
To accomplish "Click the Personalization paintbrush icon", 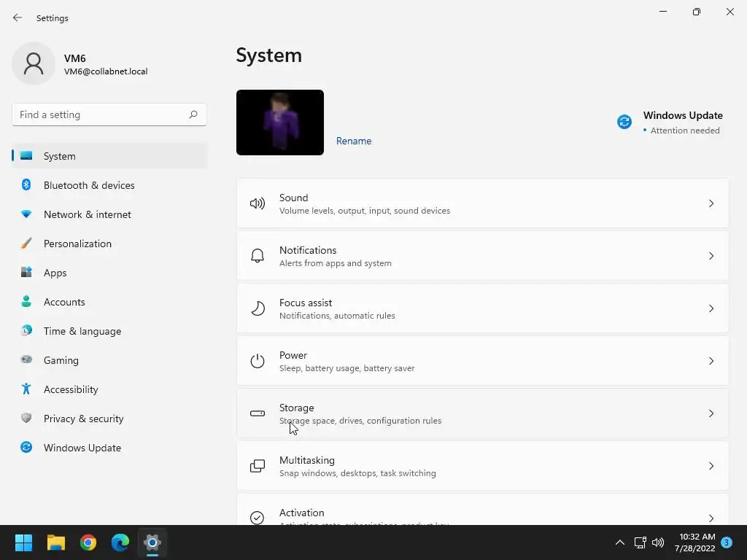I will [x=26, y=244].
